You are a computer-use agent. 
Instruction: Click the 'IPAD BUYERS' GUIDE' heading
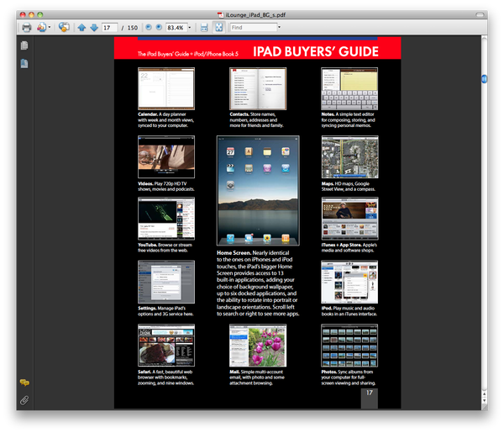tap(316, 51)
